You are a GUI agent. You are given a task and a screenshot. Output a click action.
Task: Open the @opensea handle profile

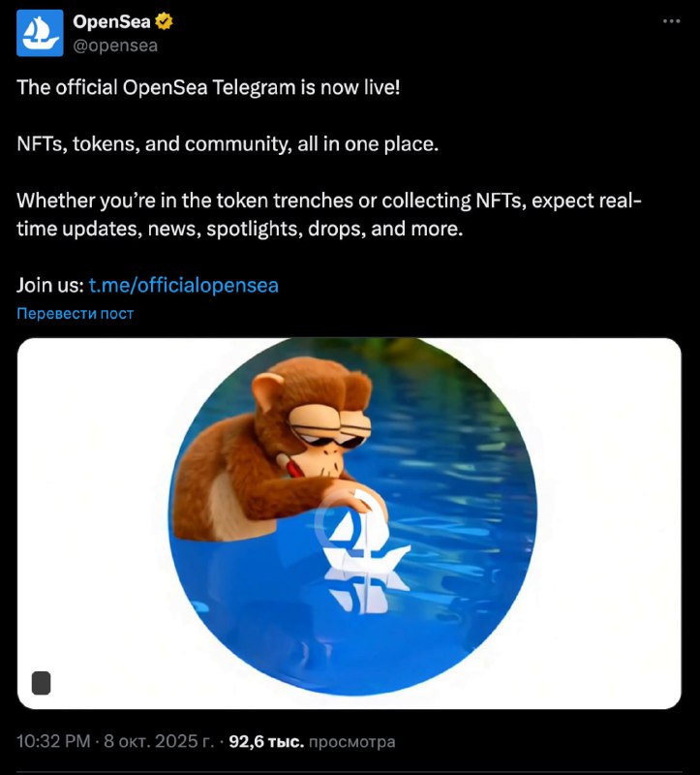pyautogui.click(x=115, y=45)
